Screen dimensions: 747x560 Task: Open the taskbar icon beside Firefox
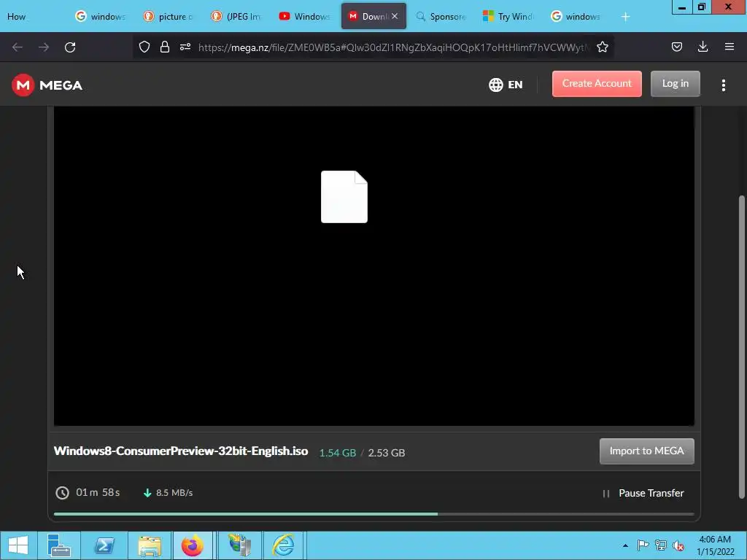(239, 545)
